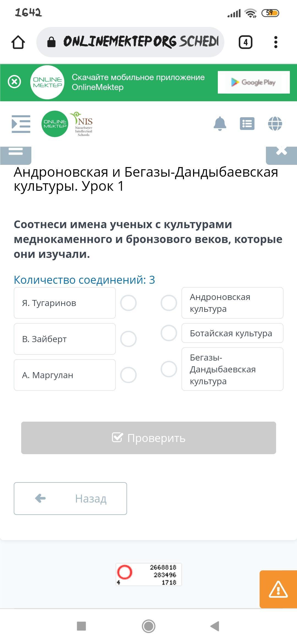Image resolution: width=297 pixels, height=644 pixels.
Task: Click the Проверить button
Action: click(x=148, y=438)
